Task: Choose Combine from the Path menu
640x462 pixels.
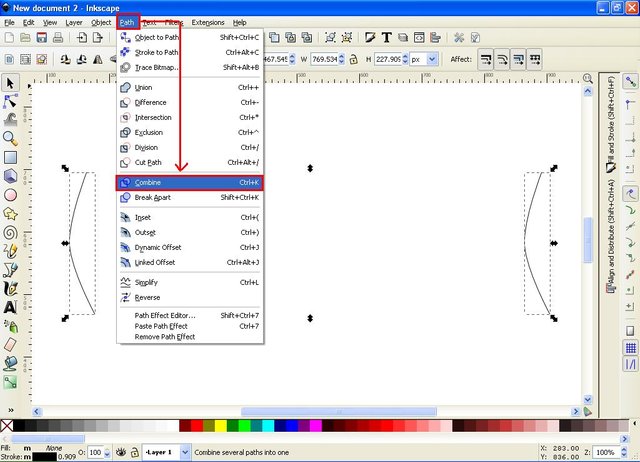Action: coord(190,183)
